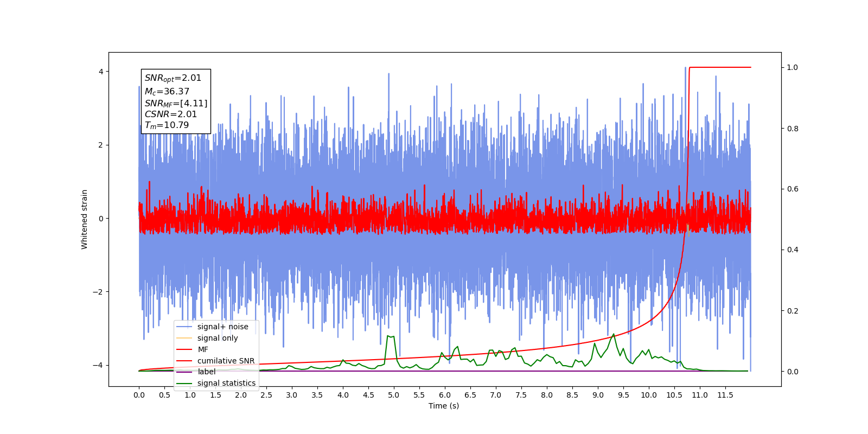Click the 5.5 tick on time axis

click(419, 395)
